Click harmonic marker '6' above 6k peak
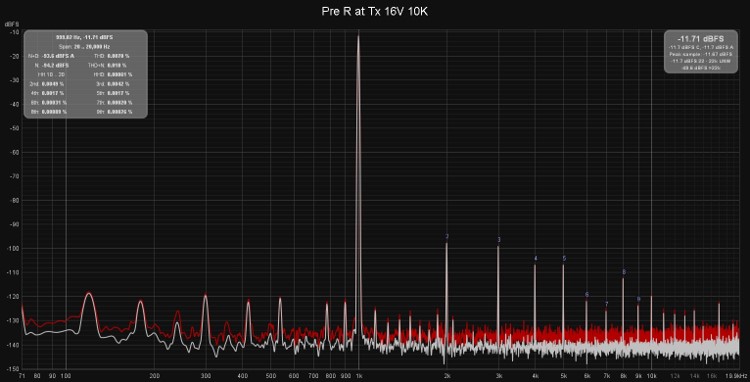The image size is (750, 382). (587, 295)
